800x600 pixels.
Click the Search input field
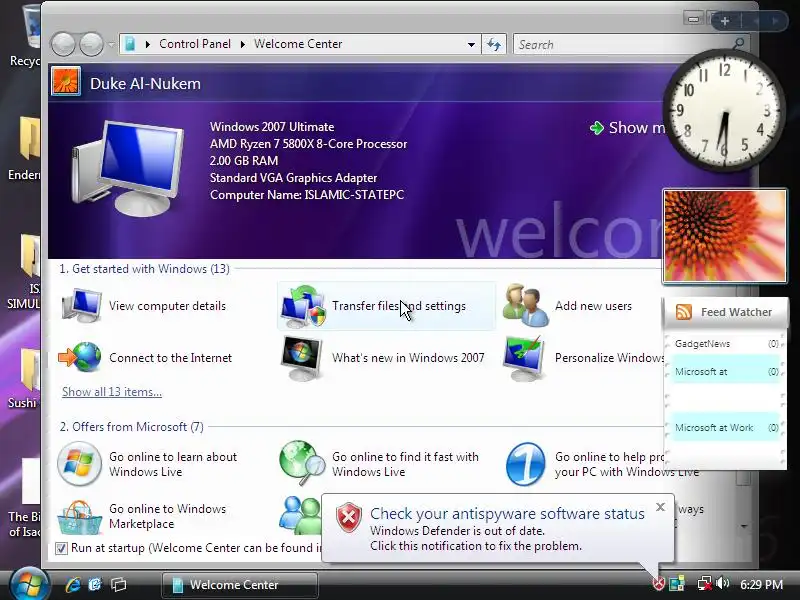pyautogui.click(x=622, y=44)
